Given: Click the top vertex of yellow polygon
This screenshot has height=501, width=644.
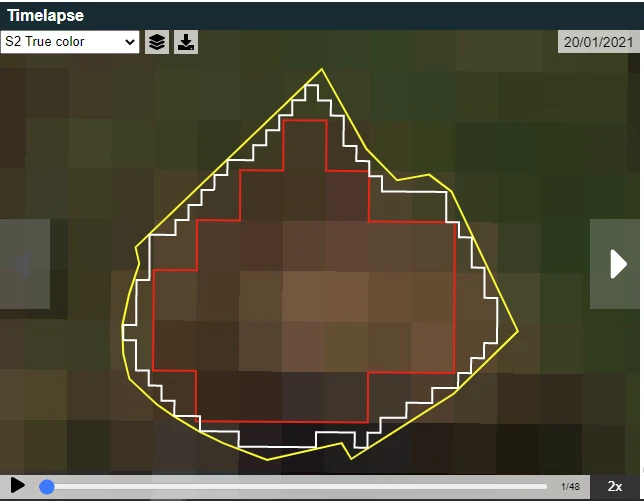Looking at the screenshot, I should pyautogui.click(x=321, y=69).
